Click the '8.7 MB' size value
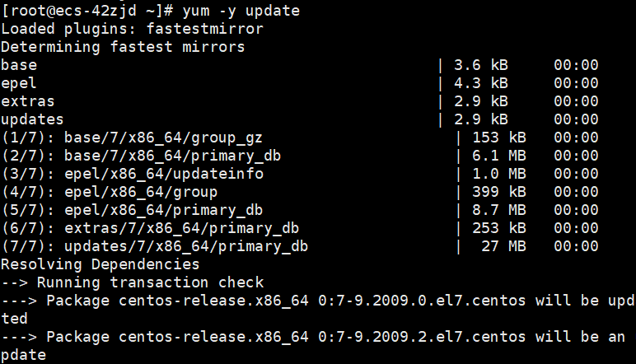Image resolution: width=636 pixels, height=364 pixels. click(499, 210)
